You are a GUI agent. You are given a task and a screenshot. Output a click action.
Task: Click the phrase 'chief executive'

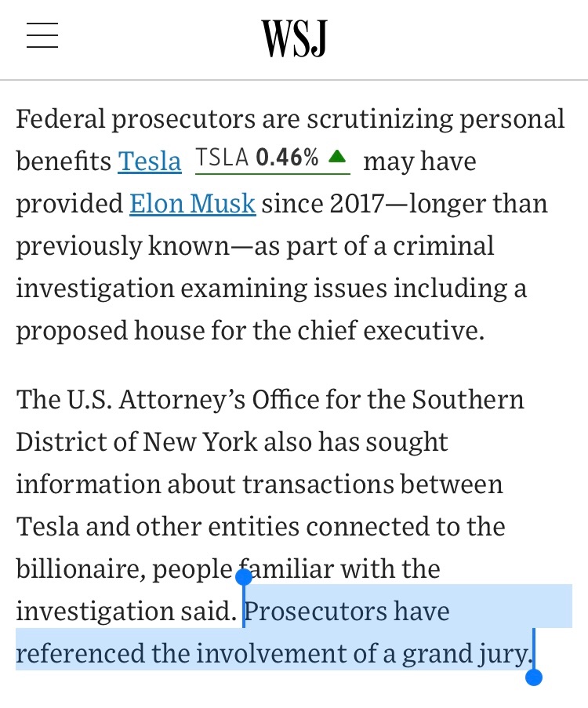click(390, 331)
